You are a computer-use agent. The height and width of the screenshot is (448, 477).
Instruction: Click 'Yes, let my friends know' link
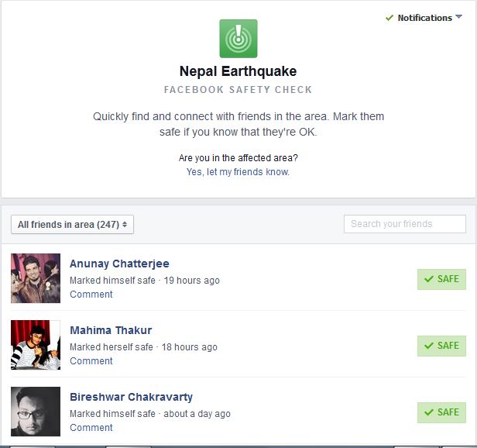click(x=238, y=172)
